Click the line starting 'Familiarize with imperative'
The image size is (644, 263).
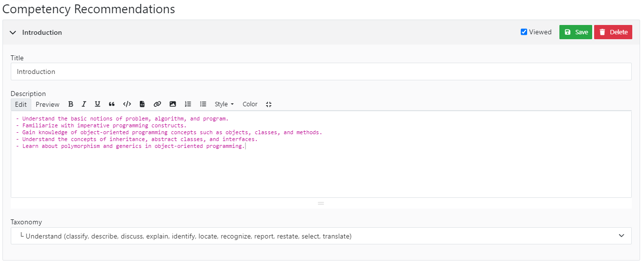click(101, 125)
